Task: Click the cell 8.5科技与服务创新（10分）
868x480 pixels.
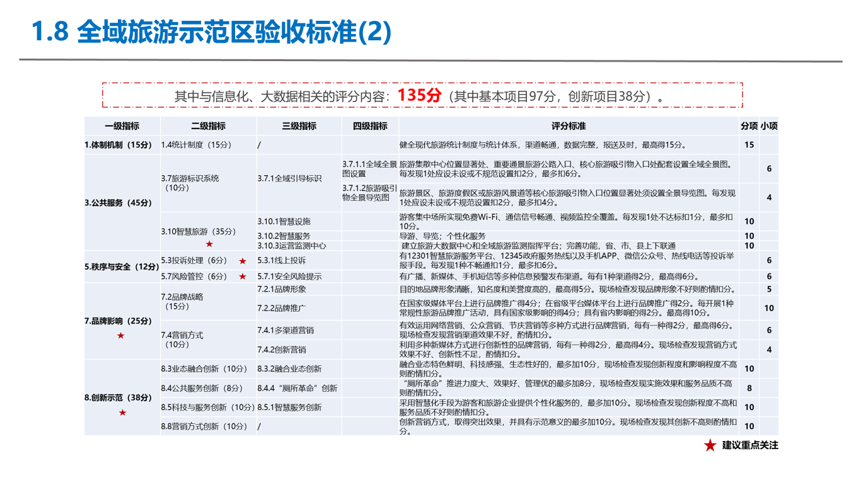Action: click(208, 408)
